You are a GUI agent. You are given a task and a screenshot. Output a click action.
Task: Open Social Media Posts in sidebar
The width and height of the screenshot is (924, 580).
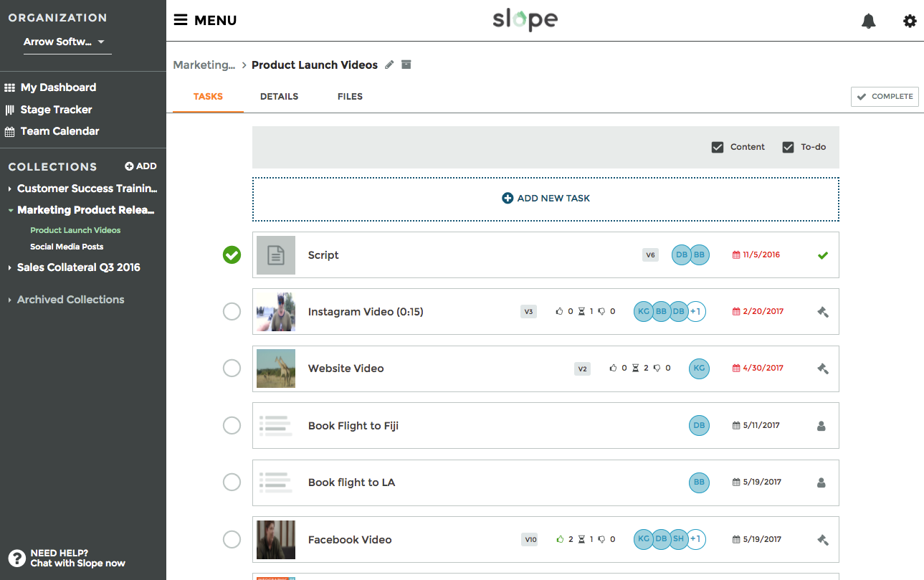pos(67,247)
